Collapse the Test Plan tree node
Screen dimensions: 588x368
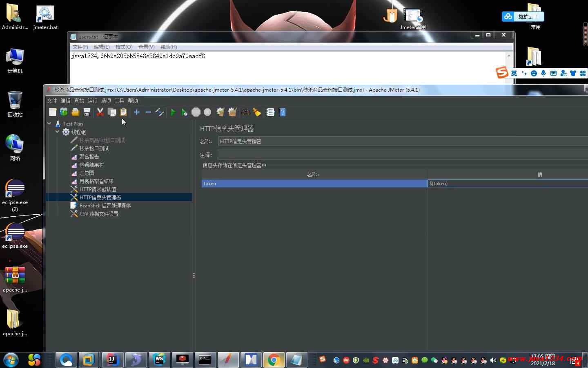[x=49, y=123]
